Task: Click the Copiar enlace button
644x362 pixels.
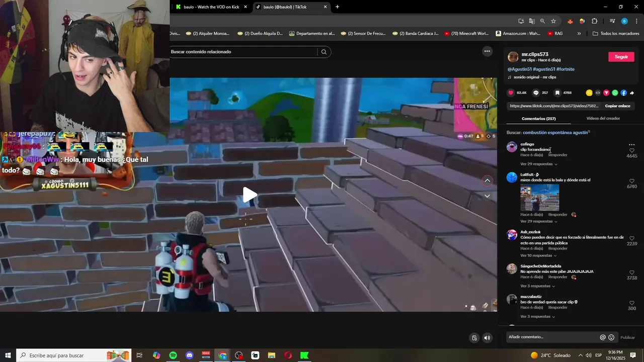Action: [x=617, y=106]
